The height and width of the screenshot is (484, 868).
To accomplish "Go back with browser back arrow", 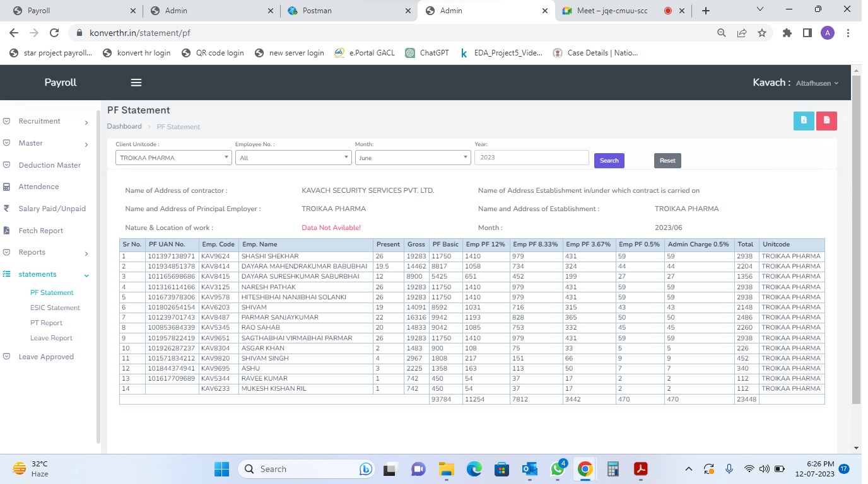I will (14, 33).
